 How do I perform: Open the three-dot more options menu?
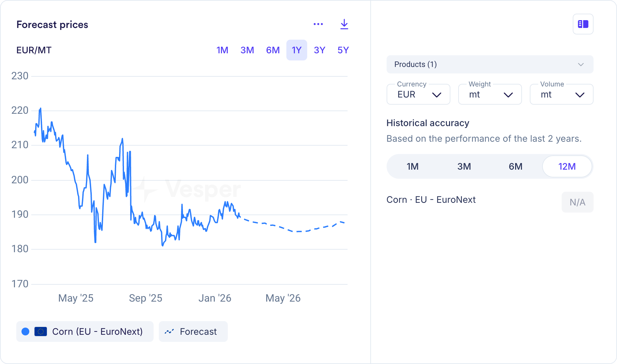point(318,24)
